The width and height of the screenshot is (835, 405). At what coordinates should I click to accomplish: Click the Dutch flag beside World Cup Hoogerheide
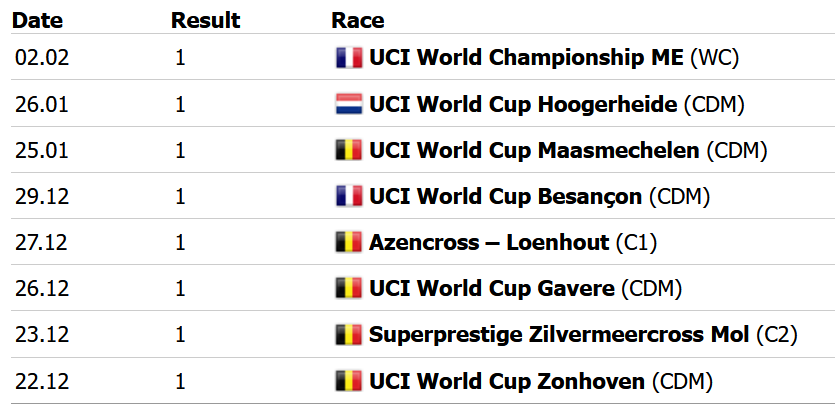348,104
